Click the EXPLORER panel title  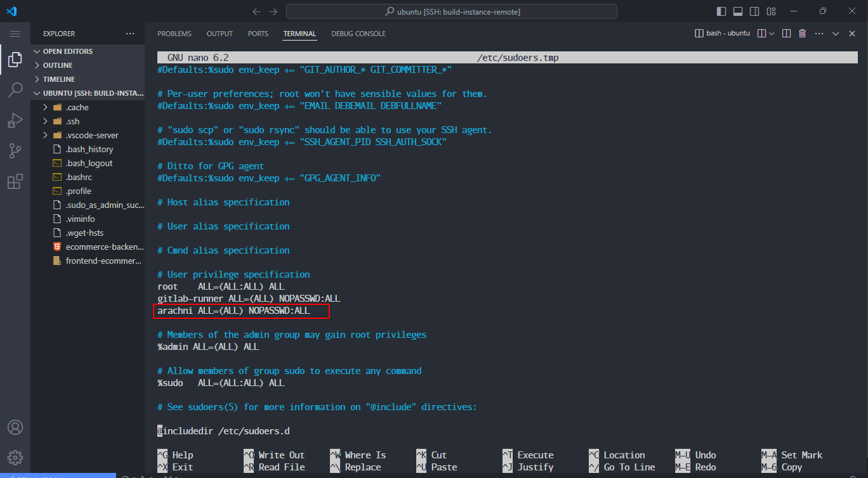59,34
